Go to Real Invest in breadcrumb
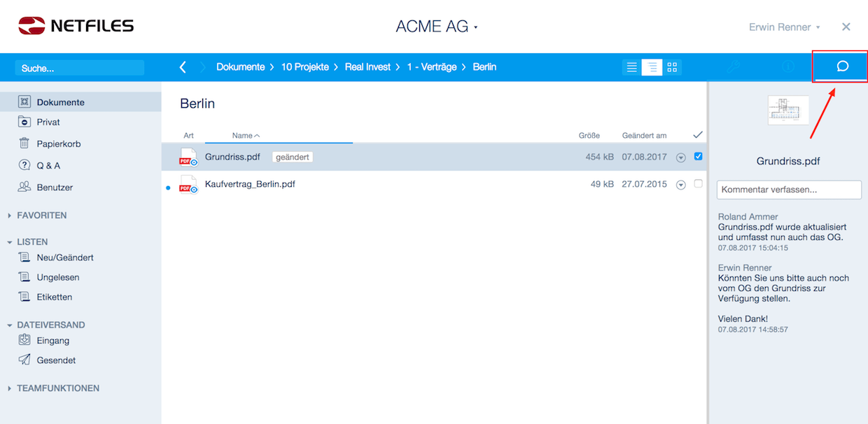Viewport: 868px width, 424px height. click(368, 67)
